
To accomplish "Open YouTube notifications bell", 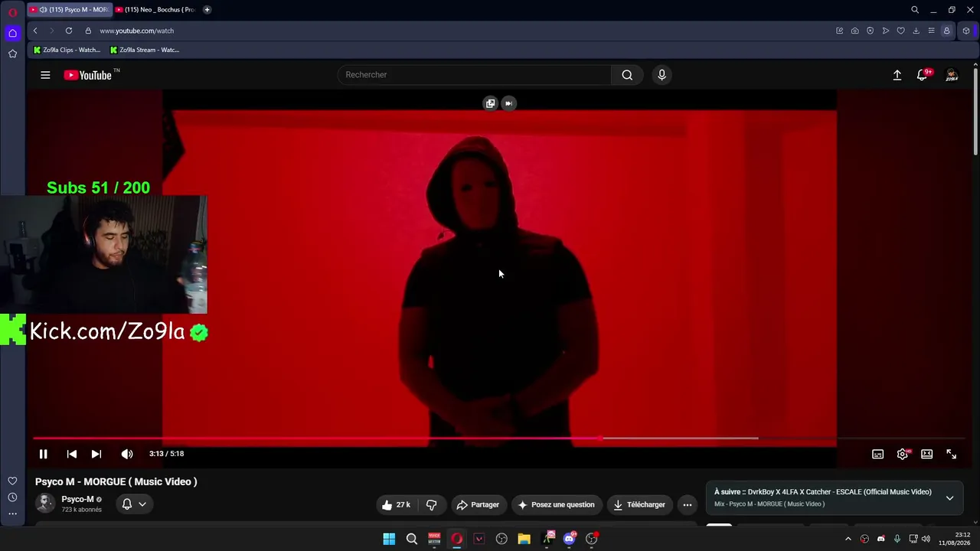I will pos(923,75).
